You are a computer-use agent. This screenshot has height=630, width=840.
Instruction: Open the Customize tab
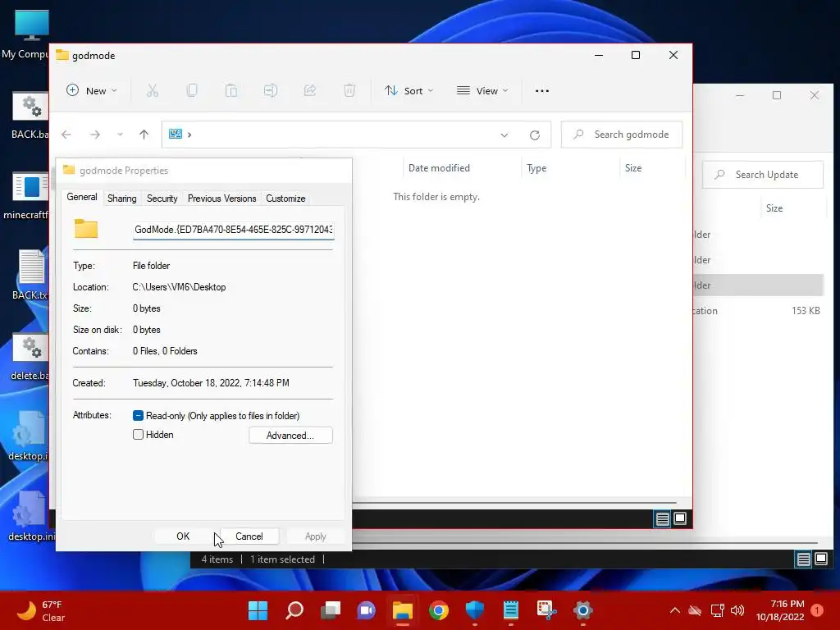285,199
